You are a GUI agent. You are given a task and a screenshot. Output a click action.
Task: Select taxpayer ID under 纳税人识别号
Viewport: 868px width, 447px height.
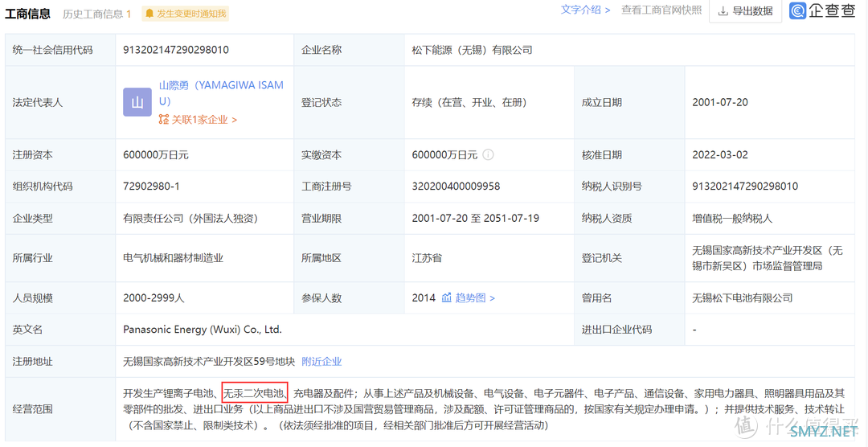[x=745, y=187]
